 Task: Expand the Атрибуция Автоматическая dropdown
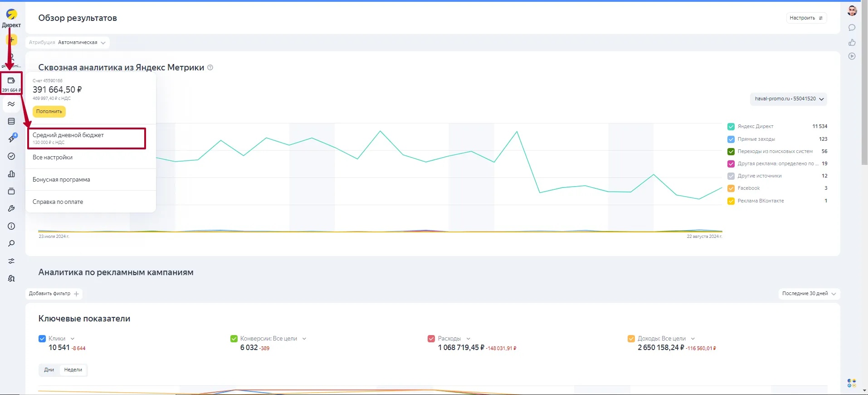point(67,43)
